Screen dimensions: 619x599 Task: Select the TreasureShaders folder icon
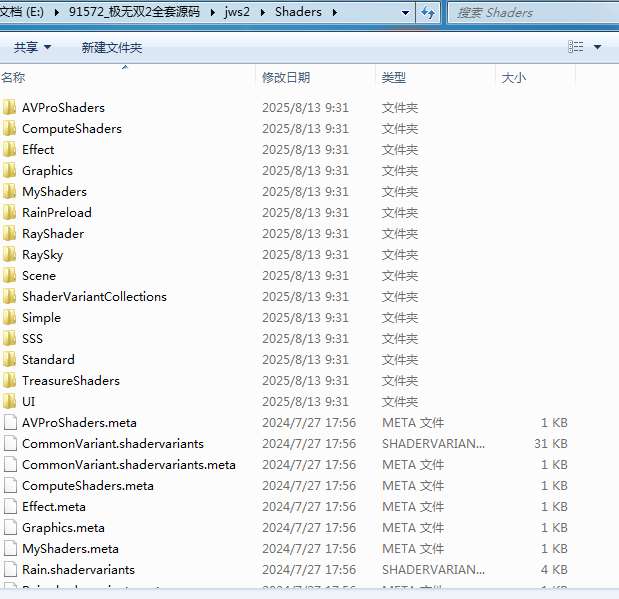tap(10, 381)
